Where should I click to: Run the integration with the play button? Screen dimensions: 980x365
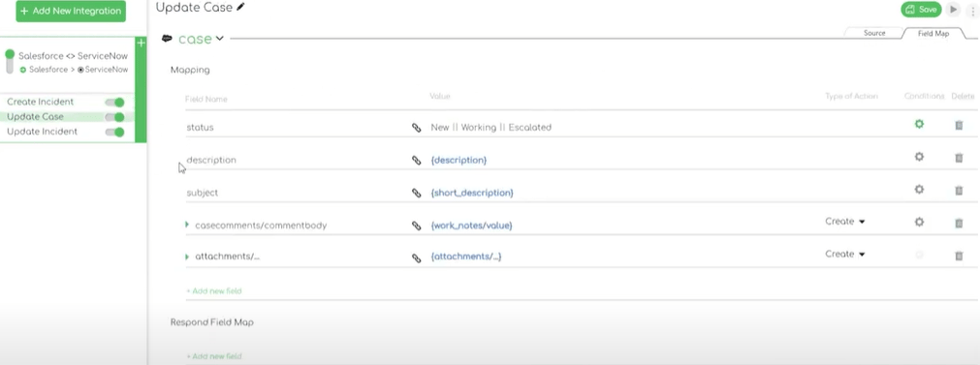[x=953, y=10]
